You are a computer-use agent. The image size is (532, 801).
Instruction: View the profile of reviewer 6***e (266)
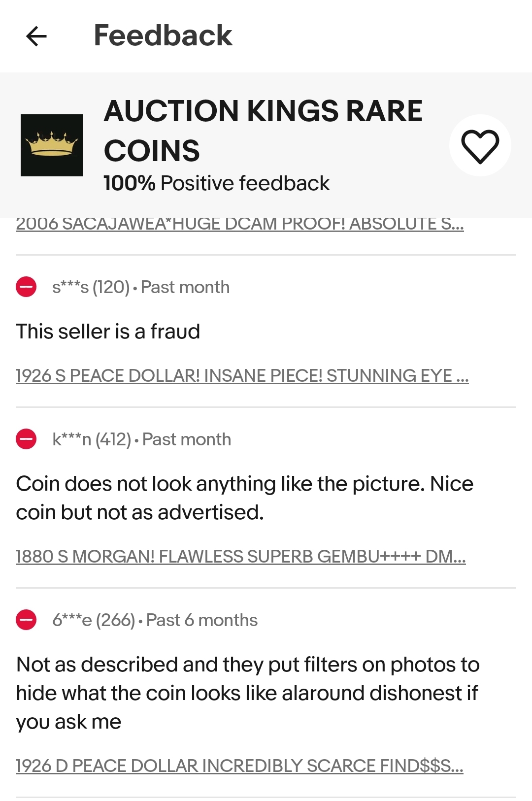[94, 620]
